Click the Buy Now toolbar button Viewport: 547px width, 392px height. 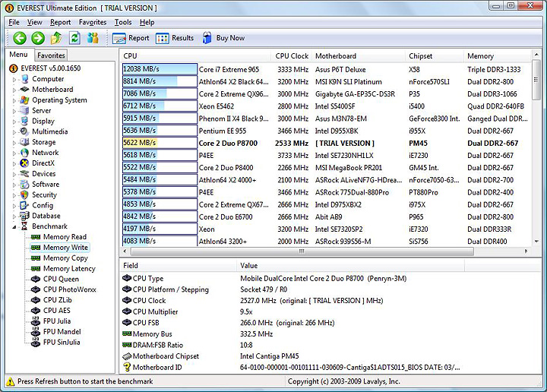[x=223, y=38]
